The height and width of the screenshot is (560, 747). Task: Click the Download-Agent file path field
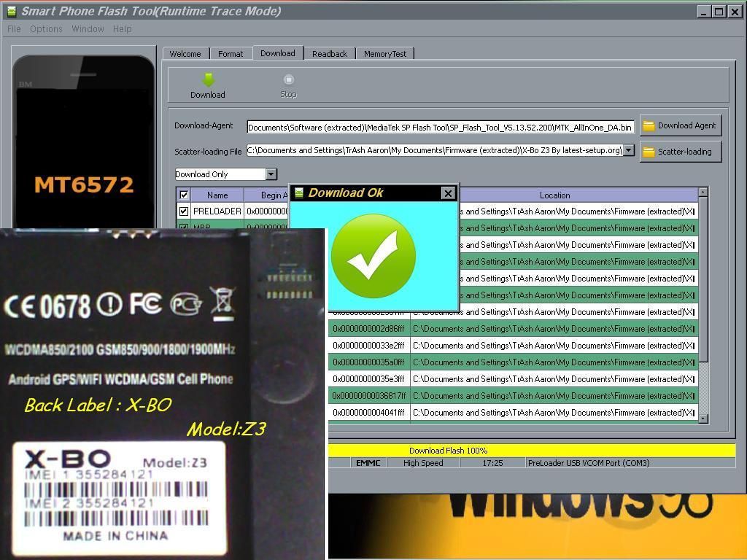(x=440, y=127)
